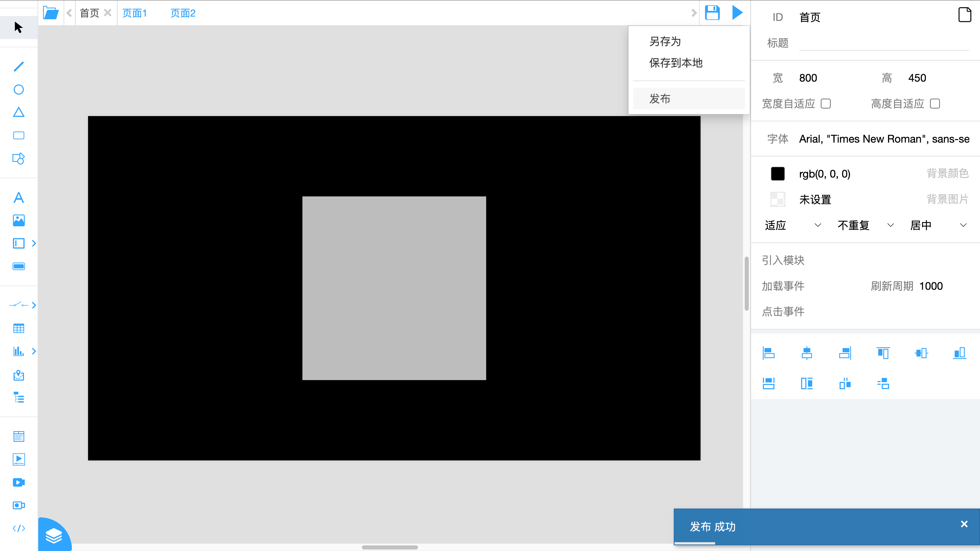980x551 pixels.
Task: Align objects to horizontal center
Action: coord(806,353)
